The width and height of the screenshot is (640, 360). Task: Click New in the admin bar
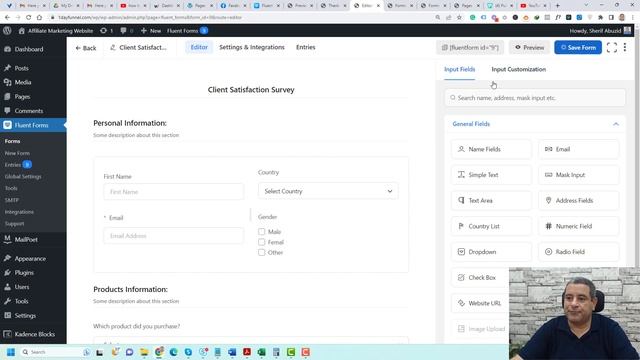(151, 31)
